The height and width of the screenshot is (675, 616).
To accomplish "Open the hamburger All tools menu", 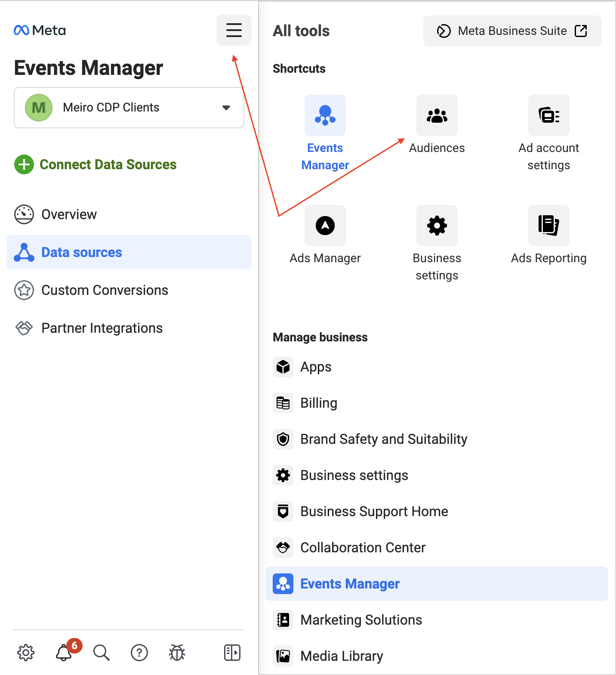I will (234, 30).
